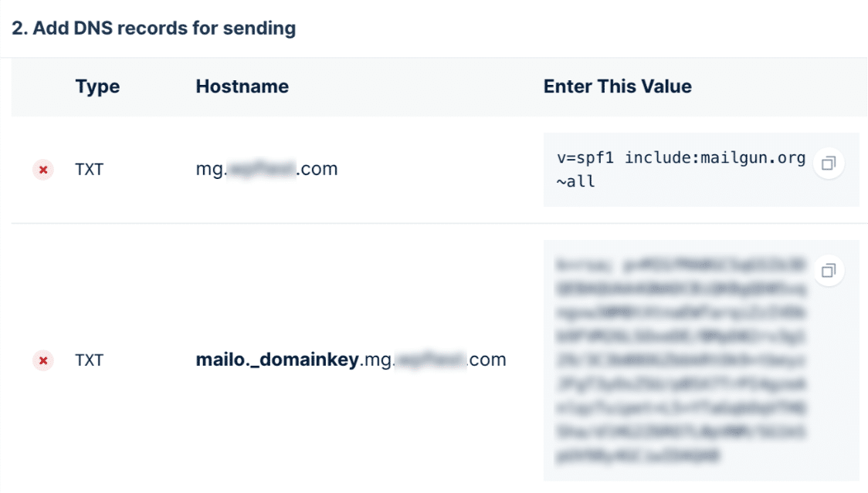Copy the SPF record value
The height and width of the screenshot is (493, 868).
(828, 164)
